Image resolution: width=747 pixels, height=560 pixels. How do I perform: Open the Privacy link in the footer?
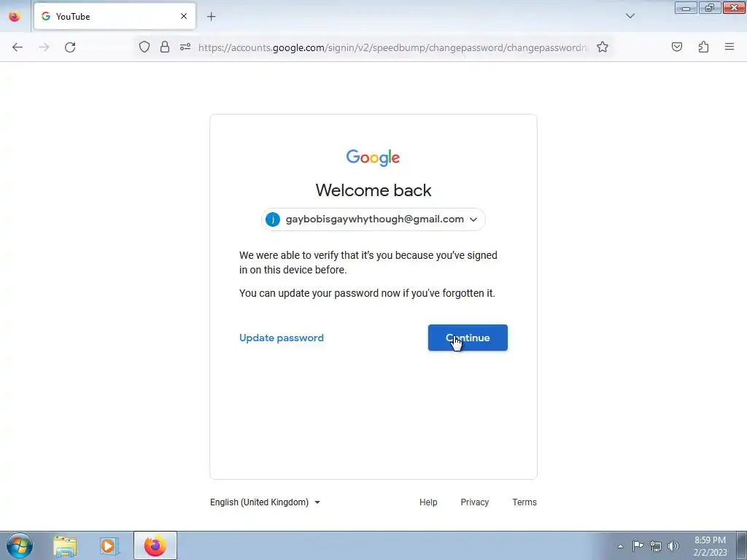tap(474, 502)
